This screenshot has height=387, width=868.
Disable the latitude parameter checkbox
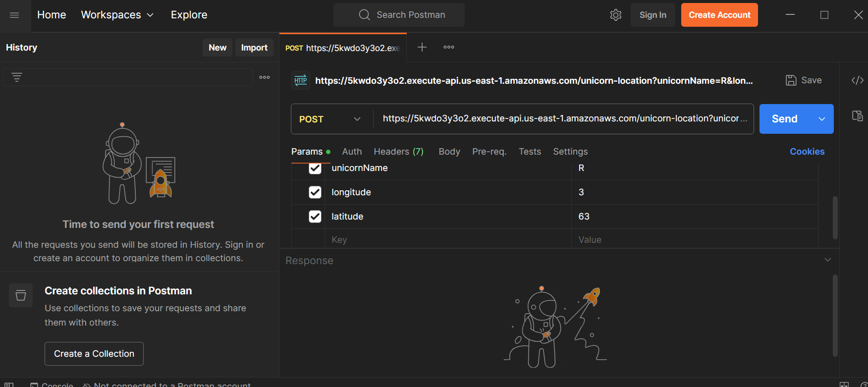(315, 217)
